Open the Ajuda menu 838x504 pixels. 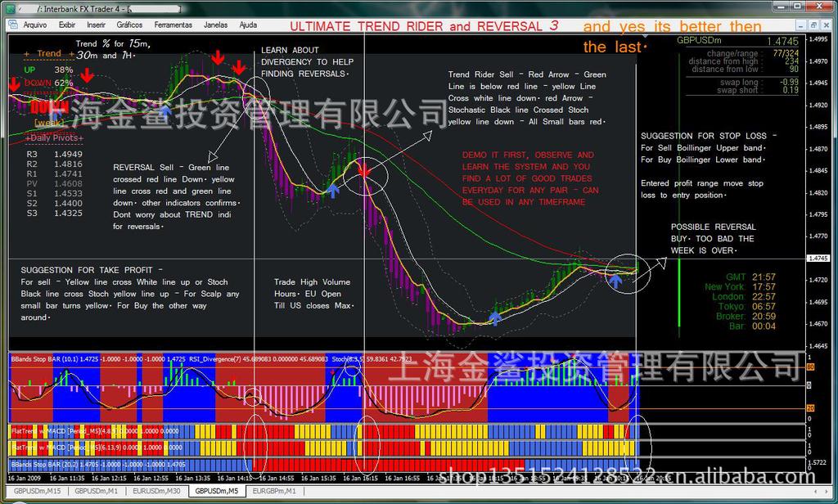248,25
